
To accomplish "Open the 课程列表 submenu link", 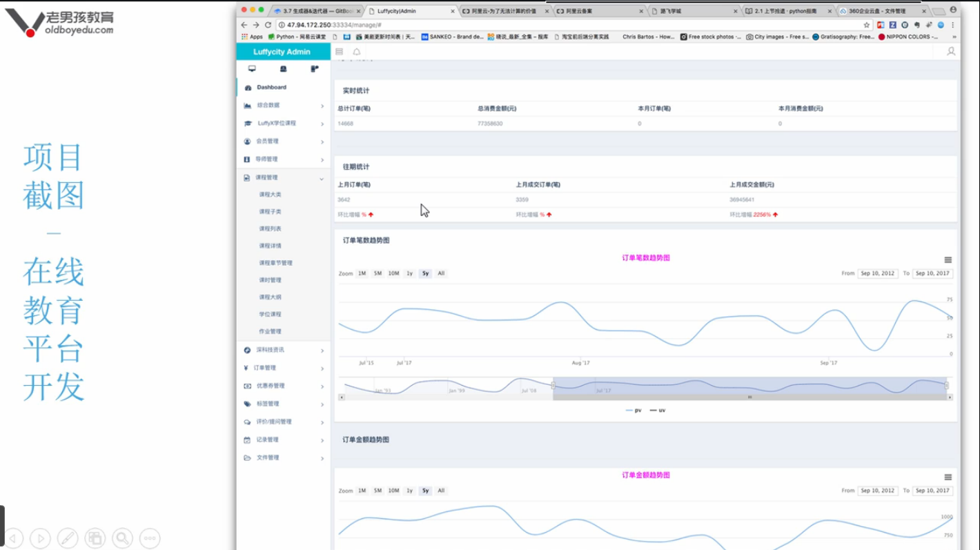I will click(270, 228).
